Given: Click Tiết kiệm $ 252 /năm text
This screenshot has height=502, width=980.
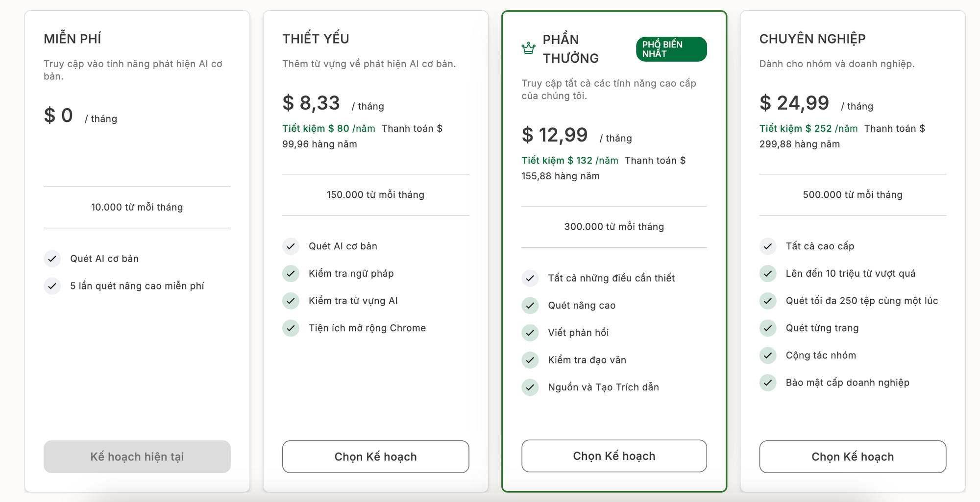Looking at the screenshot, I should click(x=808, y=128).
